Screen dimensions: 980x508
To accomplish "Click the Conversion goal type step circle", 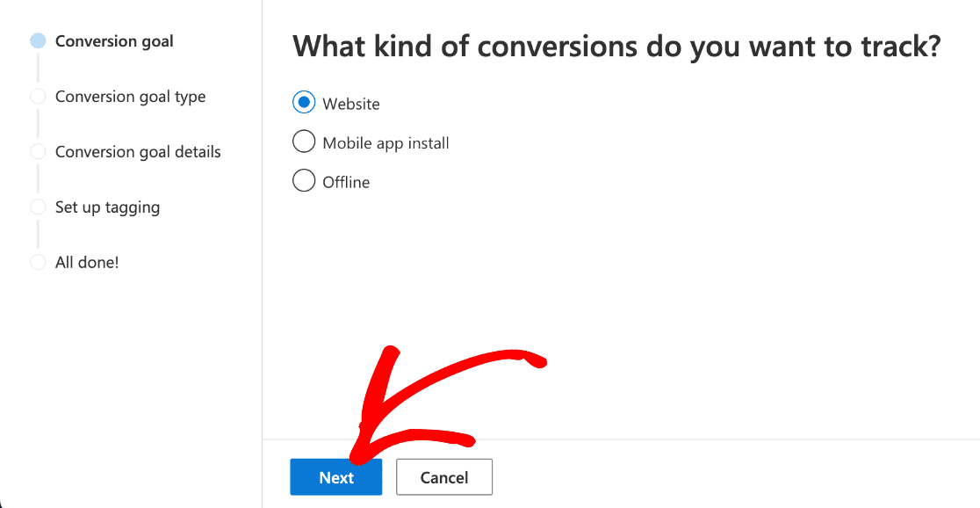I will [x=38, y=96].
